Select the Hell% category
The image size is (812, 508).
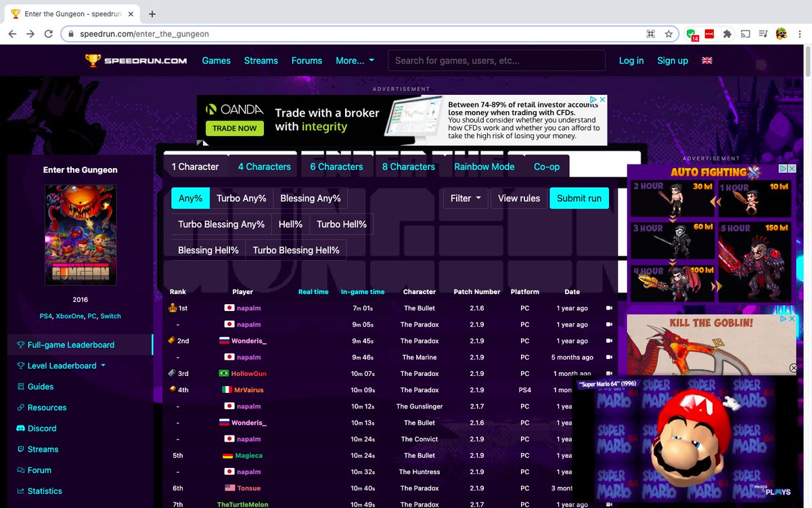pos(290,224)
